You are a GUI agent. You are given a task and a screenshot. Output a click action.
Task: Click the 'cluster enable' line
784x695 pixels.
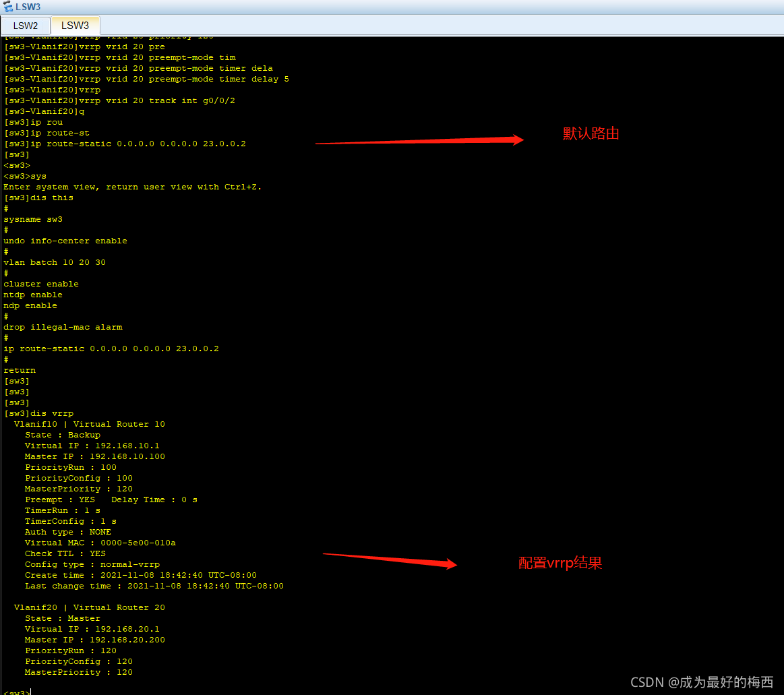click(41, 284)
